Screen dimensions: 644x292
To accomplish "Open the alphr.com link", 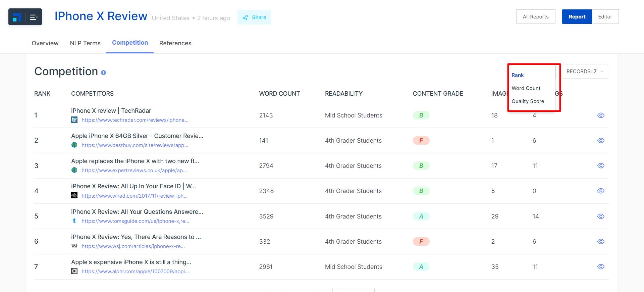I will (135, 272).
